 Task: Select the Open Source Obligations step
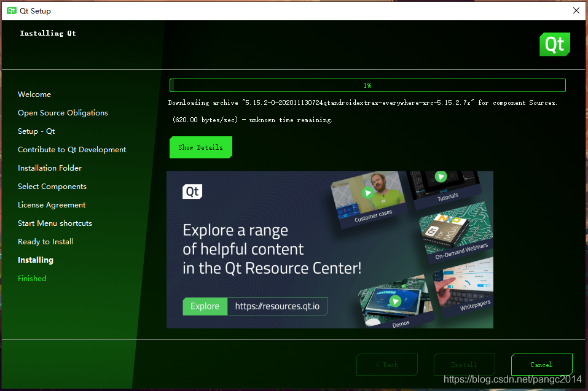tap(63, 113)
